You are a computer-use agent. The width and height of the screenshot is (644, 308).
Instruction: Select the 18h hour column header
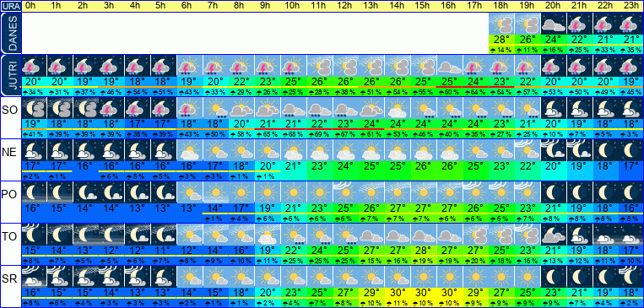pos(501,6)
